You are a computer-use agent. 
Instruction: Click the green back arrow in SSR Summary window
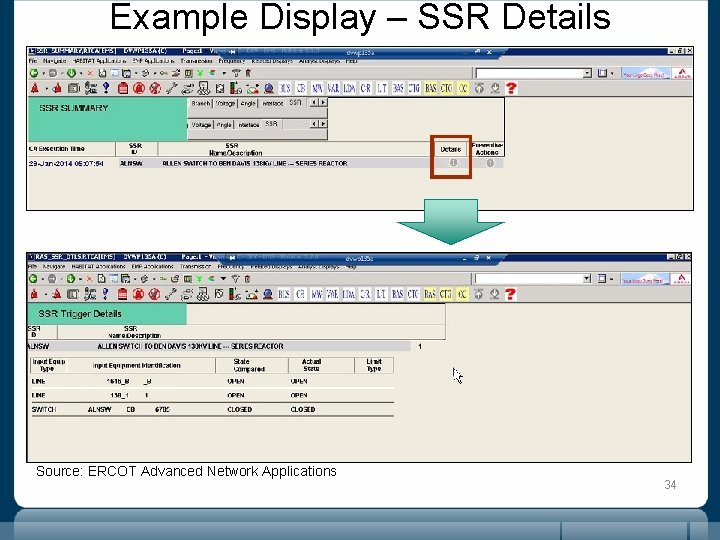point(34,73)
